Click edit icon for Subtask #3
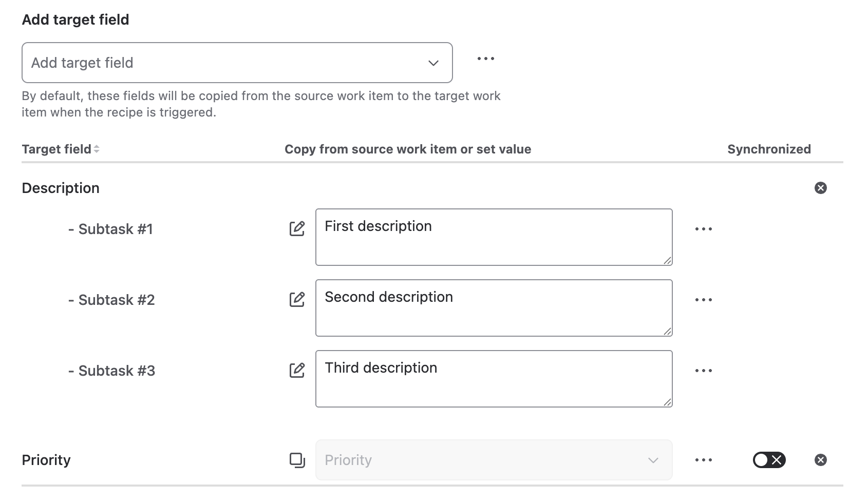 tap(297, 370)
